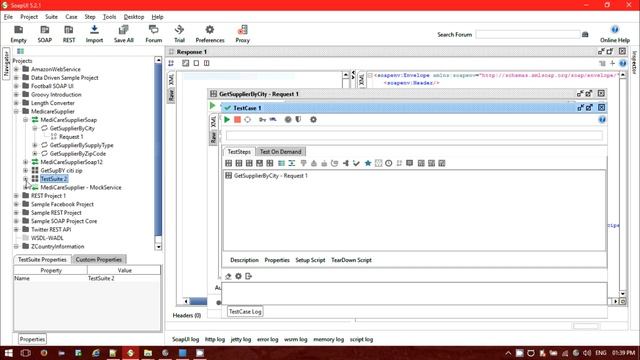Open Proxy settings icon

242,34
